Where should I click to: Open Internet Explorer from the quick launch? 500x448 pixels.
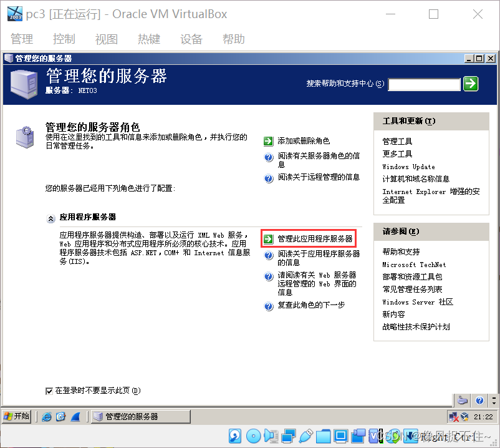[47, 417]
